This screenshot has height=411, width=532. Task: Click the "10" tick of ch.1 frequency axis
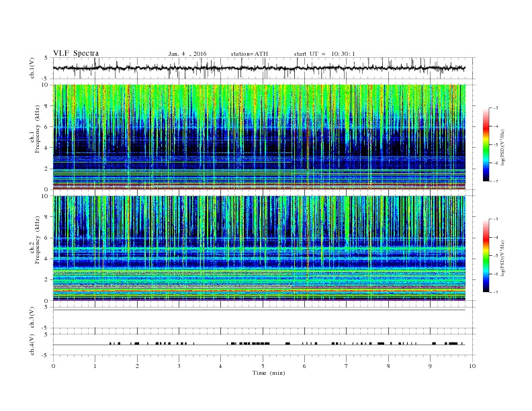[46, 85]
